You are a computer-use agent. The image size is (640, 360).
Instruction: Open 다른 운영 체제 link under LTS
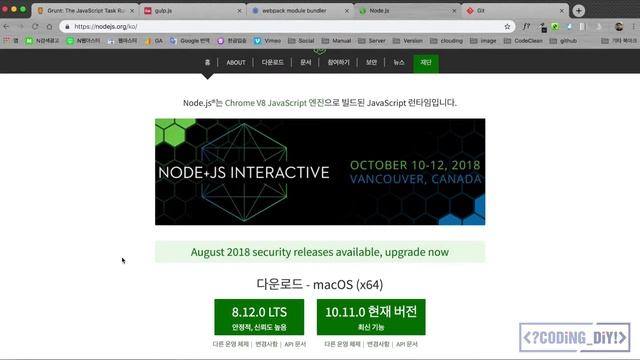click(x=231, y=344)
